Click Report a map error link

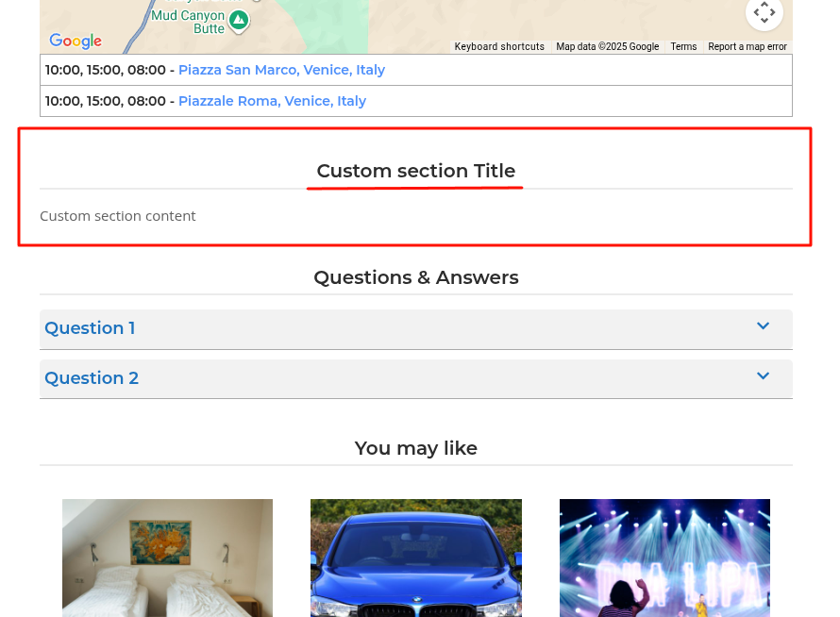(x=747, y=47)
